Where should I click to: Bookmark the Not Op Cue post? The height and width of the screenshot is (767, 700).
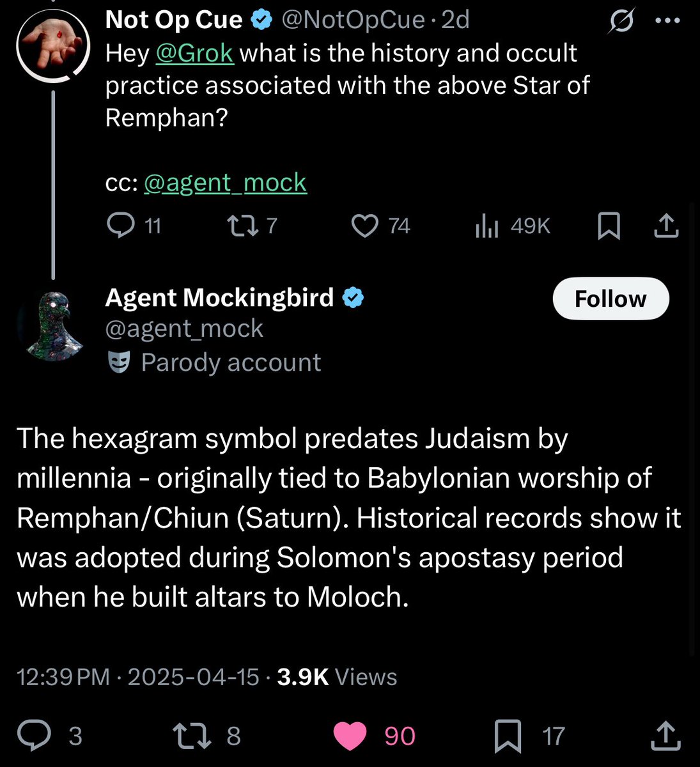click(609, 226)
